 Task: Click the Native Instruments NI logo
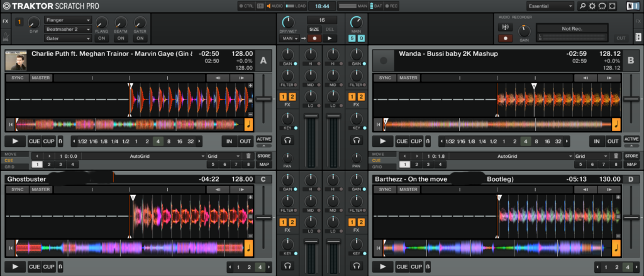tap(633, 6)
